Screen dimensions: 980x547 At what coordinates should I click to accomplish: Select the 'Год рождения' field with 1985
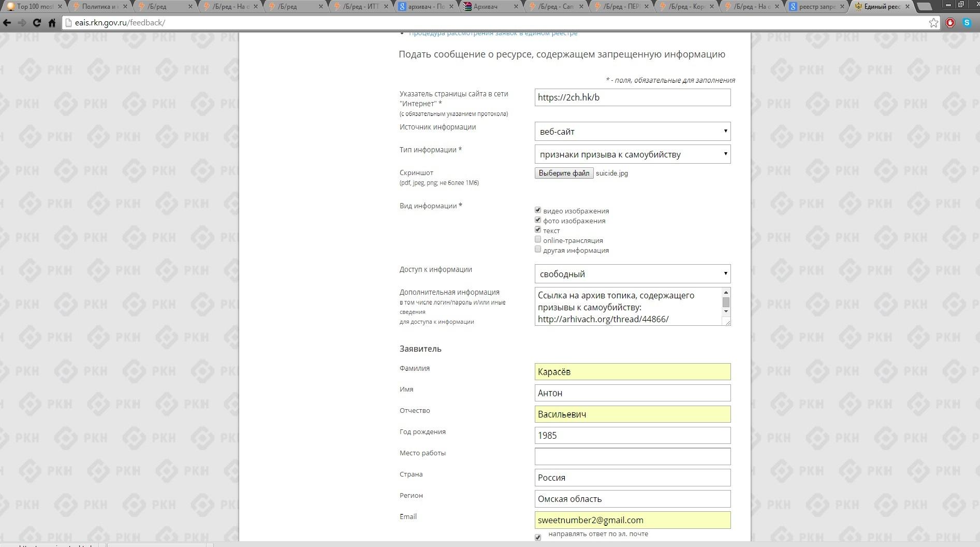tap(633, 436)
